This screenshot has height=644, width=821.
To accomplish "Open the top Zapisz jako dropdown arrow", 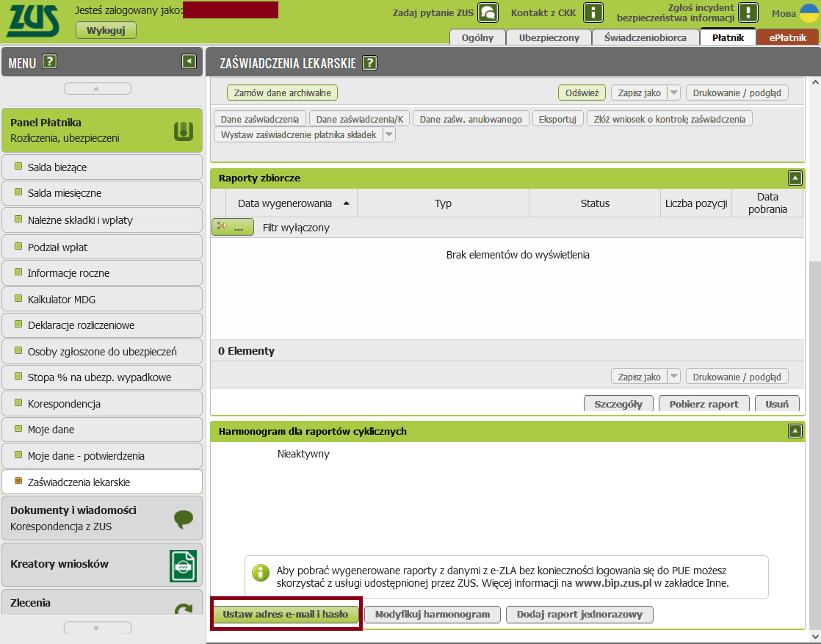I will (x=673, y=93).
